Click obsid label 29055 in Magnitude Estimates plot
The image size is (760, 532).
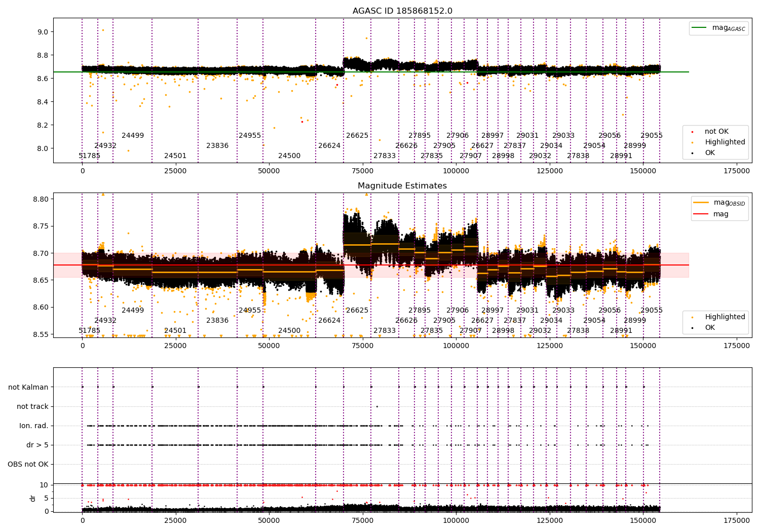coord(652,310)
